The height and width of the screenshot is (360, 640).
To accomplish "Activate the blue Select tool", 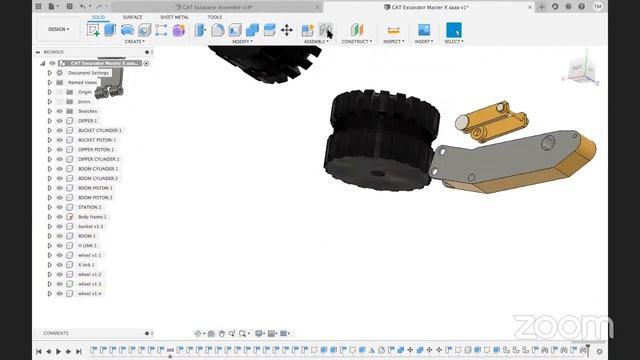I will (x=453, y=30).
